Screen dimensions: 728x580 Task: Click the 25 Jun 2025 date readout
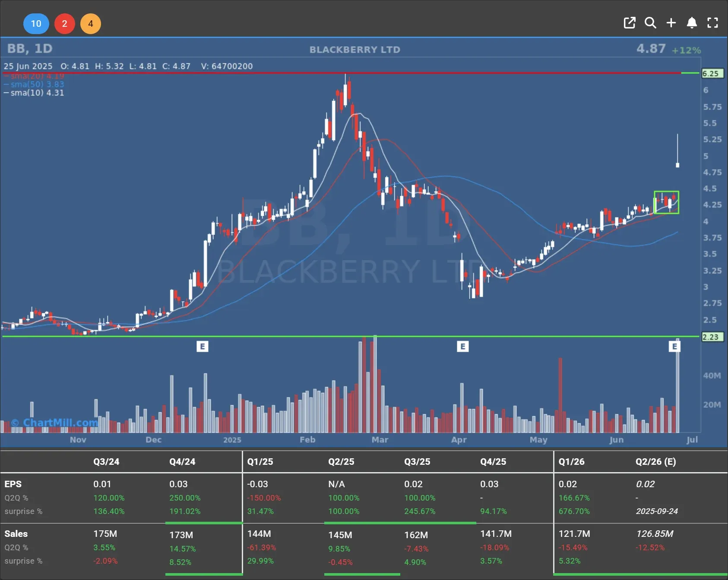click(x=28, y=66)
